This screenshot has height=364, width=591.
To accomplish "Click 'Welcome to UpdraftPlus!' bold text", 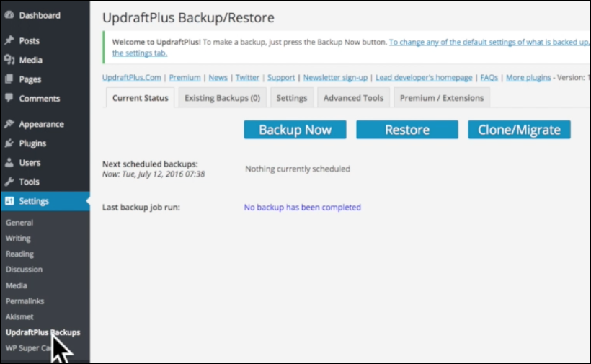I will point(156,43).
